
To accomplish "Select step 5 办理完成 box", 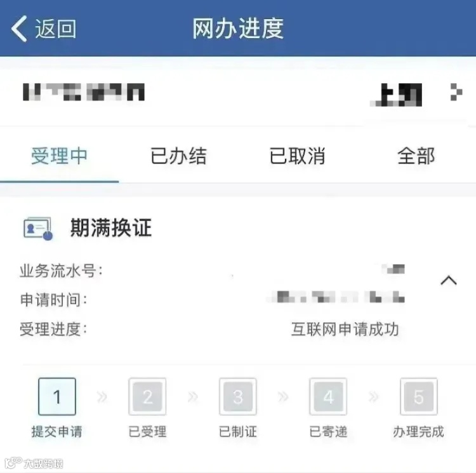I will (419, 396).
